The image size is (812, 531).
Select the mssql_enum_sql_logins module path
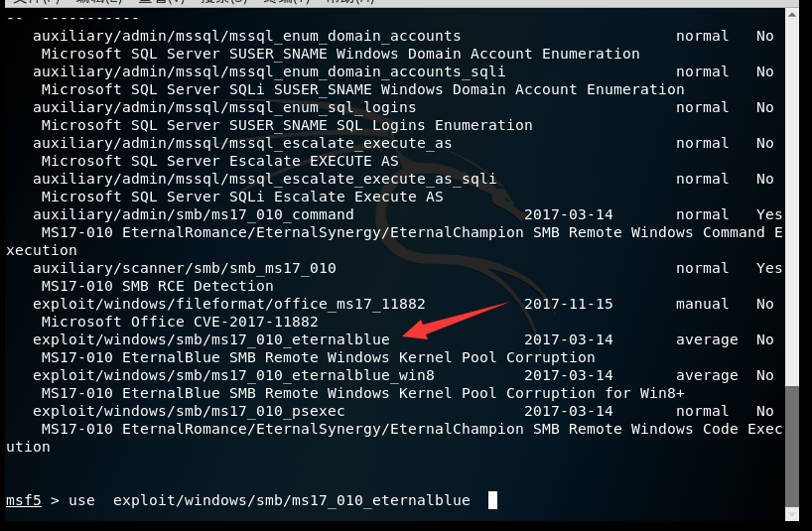(224, 107)
